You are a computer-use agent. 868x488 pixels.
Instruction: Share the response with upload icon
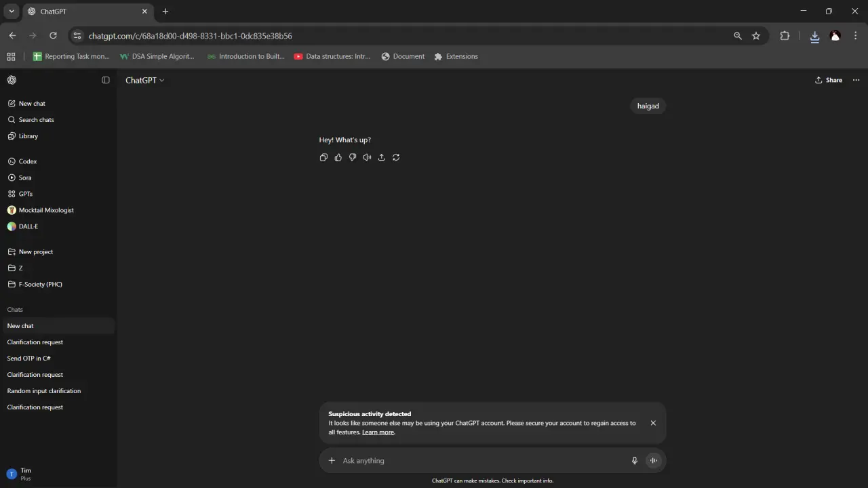point(382,157)
